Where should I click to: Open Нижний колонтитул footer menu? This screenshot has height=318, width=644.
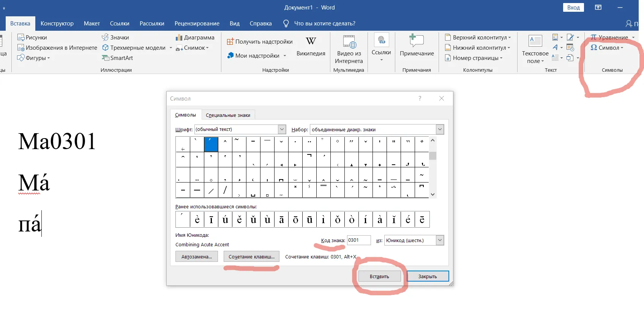click(x=478, y=48)
